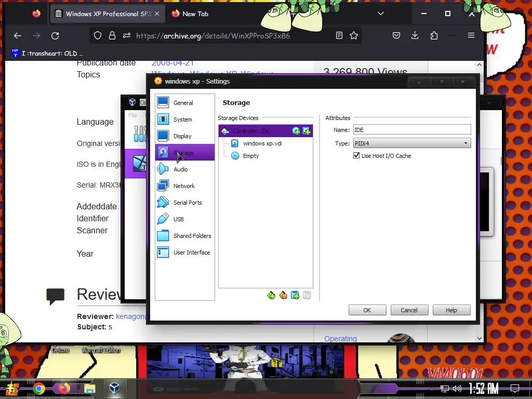Viewport: 532px width, 399px height.
Task: Click OK in the Settings dialog
Action: [367, 310]
